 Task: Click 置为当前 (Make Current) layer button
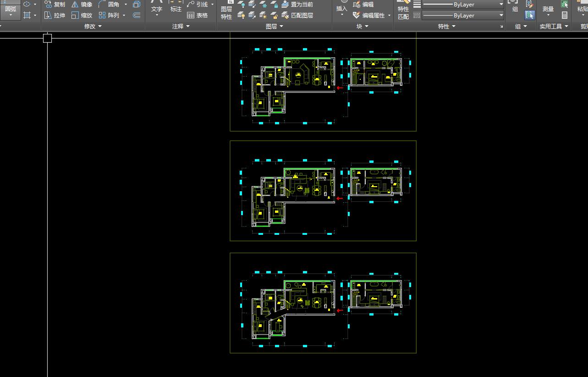pos(297,5)
